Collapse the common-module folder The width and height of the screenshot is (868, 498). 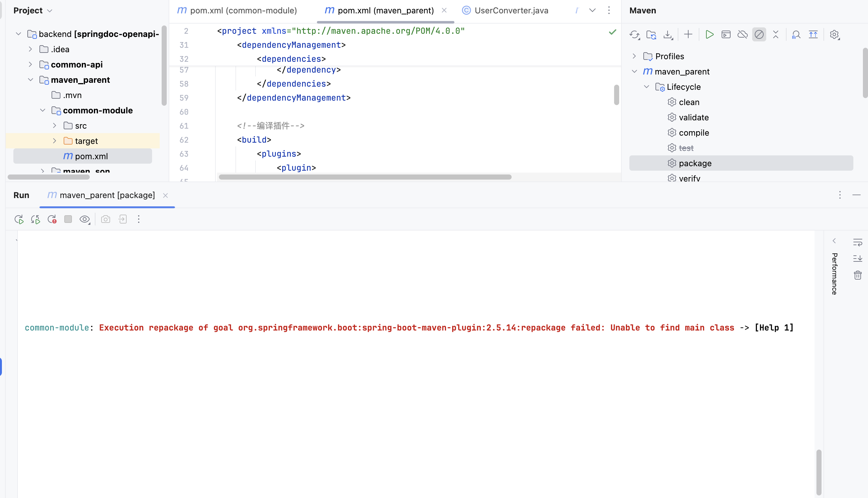[x=42, y=110]
